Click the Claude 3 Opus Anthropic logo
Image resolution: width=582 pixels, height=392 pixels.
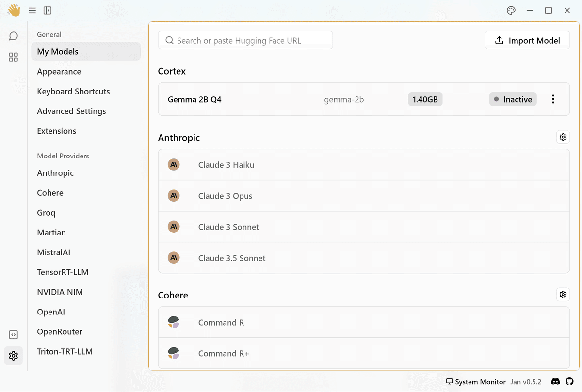click(174, 196)
